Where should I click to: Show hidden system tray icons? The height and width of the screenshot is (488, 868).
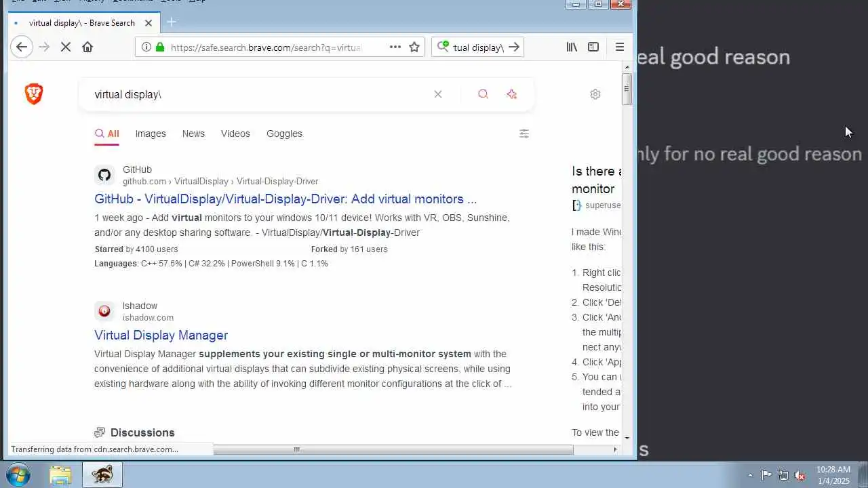[x=750, y=475]
